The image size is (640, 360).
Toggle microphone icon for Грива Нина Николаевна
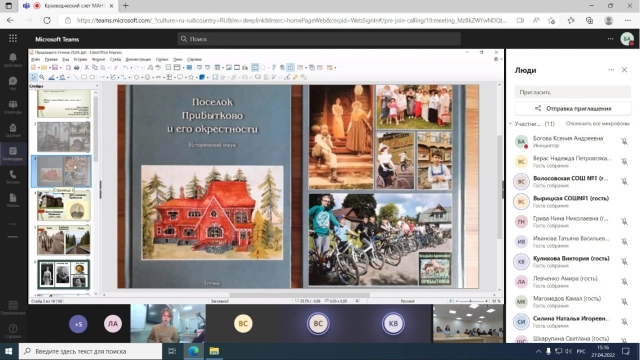tap(624, 221)
